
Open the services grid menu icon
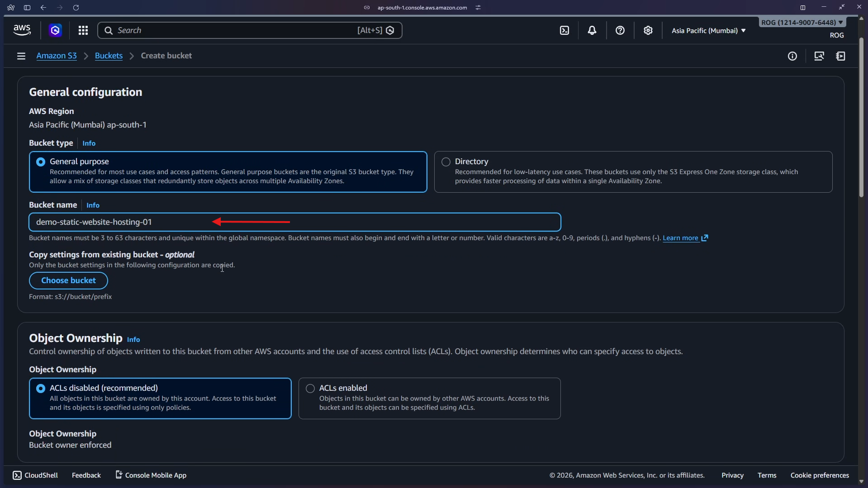coord(83,30)
